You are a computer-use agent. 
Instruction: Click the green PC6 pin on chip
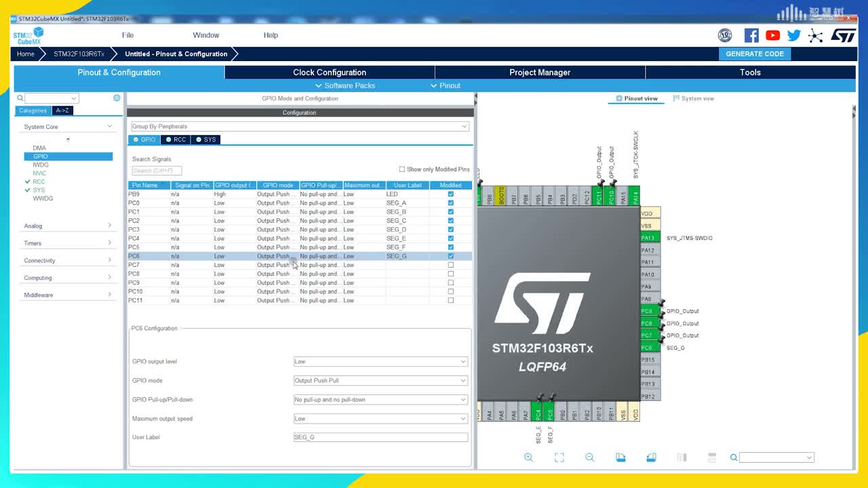click(x=650, y=348)
